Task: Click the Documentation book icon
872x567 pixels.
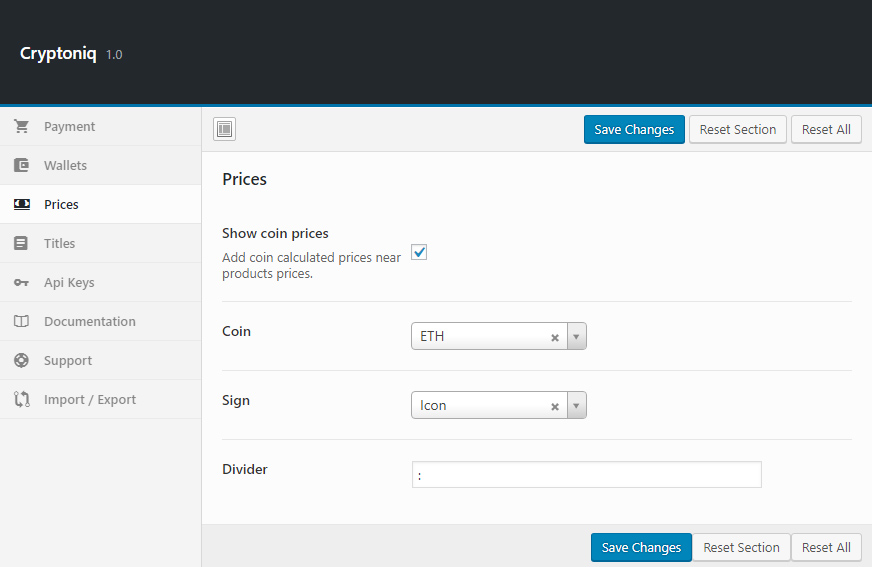Action: [x=21, y=322]
